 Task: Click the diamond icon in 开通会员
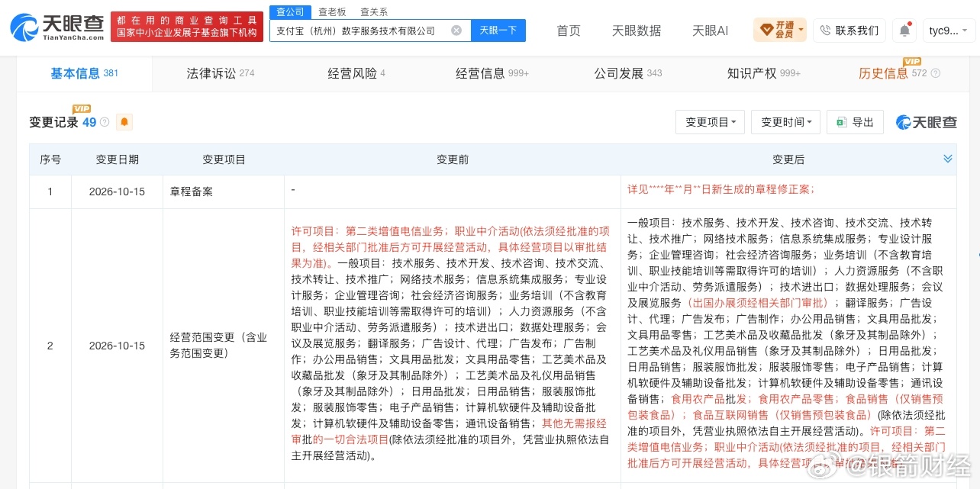pyautogui.click(x=766, y=31)
